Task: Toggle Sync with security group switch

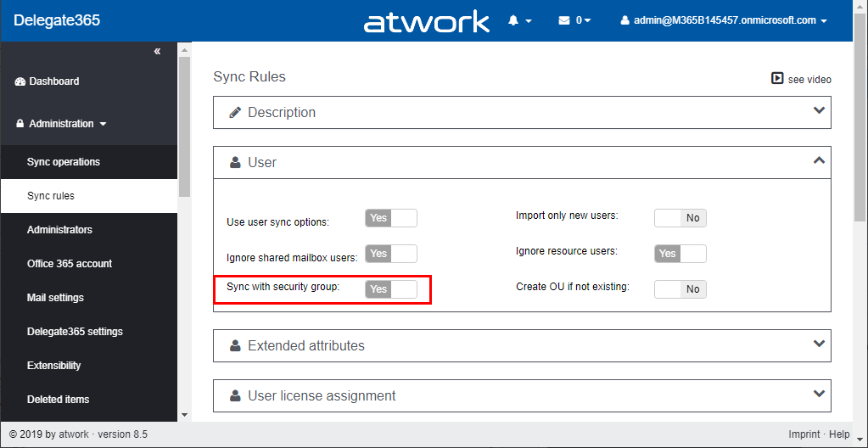Action: [x=391, y=289]
